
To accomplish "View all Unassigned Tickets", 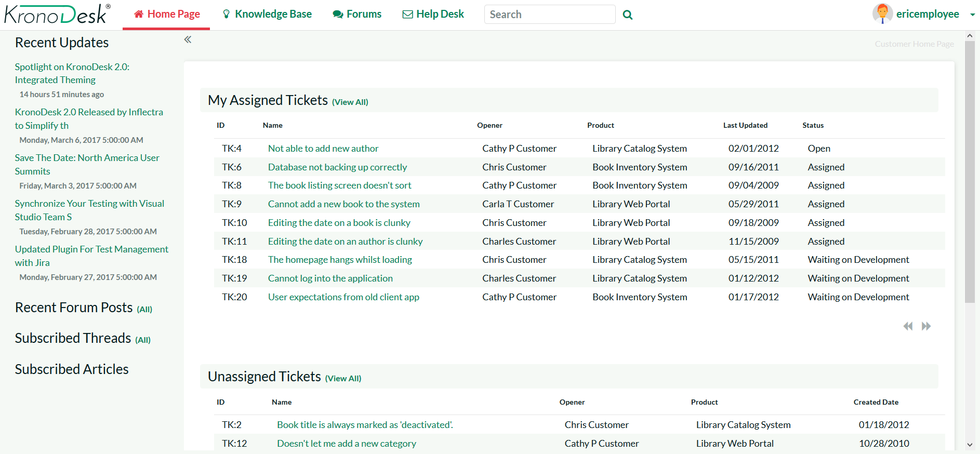I will (x=343, y=379).
